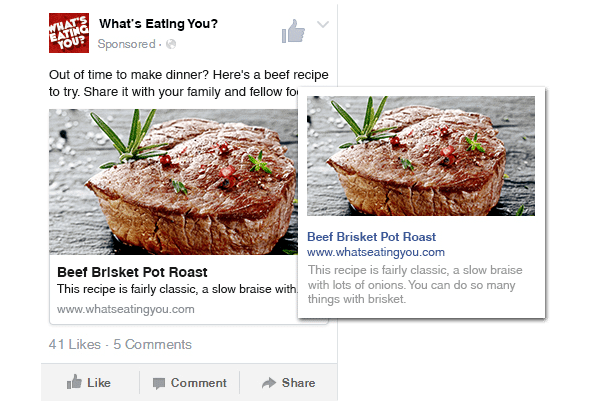Click the public globe audience icon

(x=171, y=44)
